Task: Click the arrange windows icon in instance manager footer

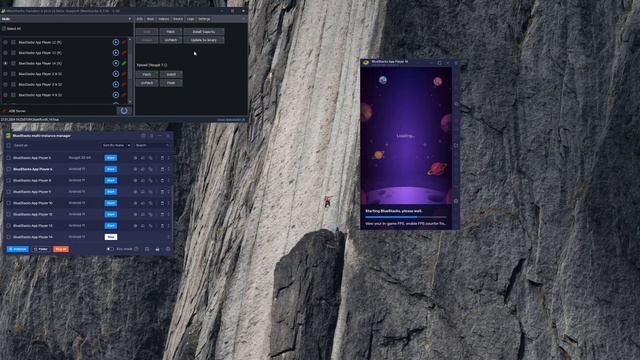Action: coord(147,249)
